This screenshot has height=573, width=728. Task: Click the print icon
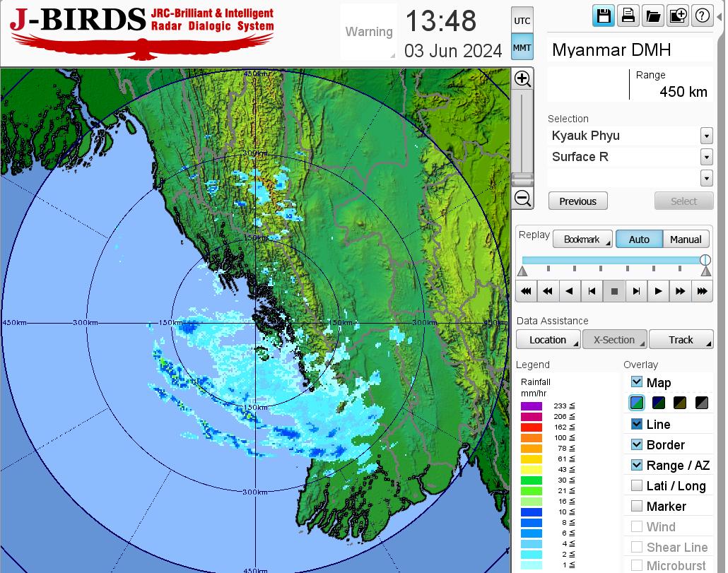pyautogui.click(x=628, y=16)
